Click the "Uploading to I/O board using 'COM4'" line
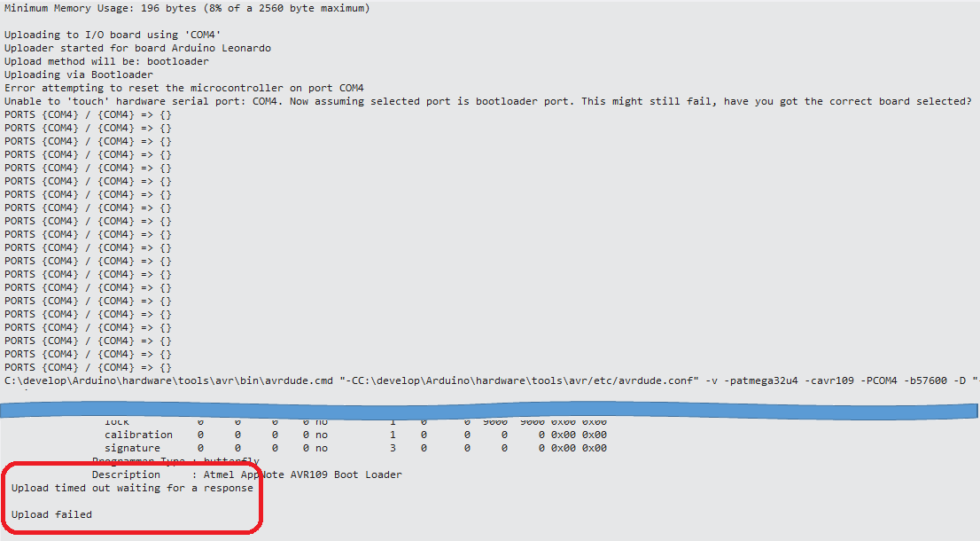Image resolution: width=980 pixels, height=541 pixels. (x=113, y=35)
